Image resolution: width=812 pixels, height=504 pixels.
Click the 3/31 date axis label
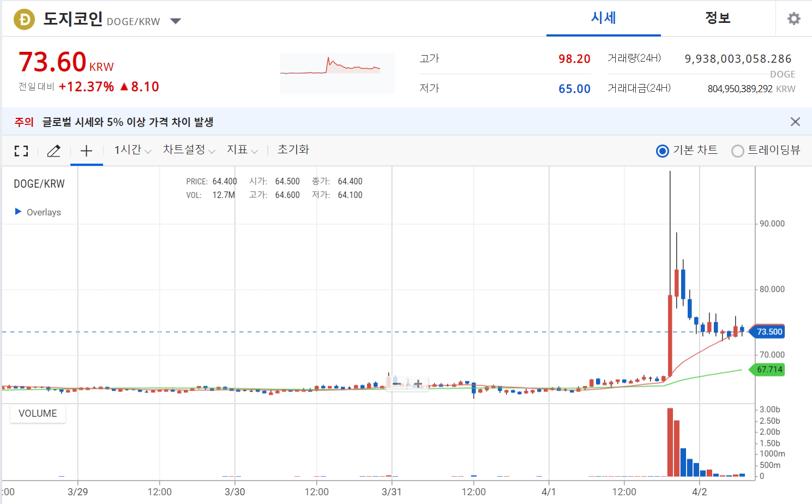coord(392,492)
